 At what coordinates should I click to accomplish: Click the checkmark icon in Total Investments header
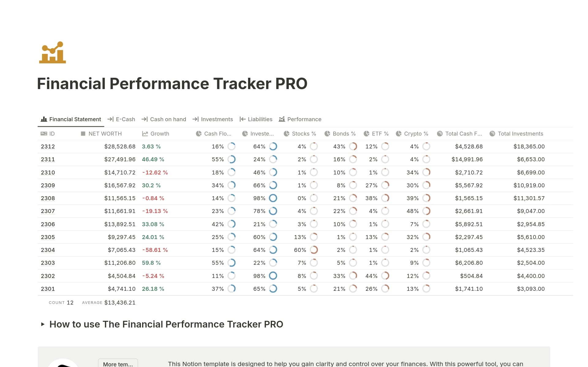point(492,134)
